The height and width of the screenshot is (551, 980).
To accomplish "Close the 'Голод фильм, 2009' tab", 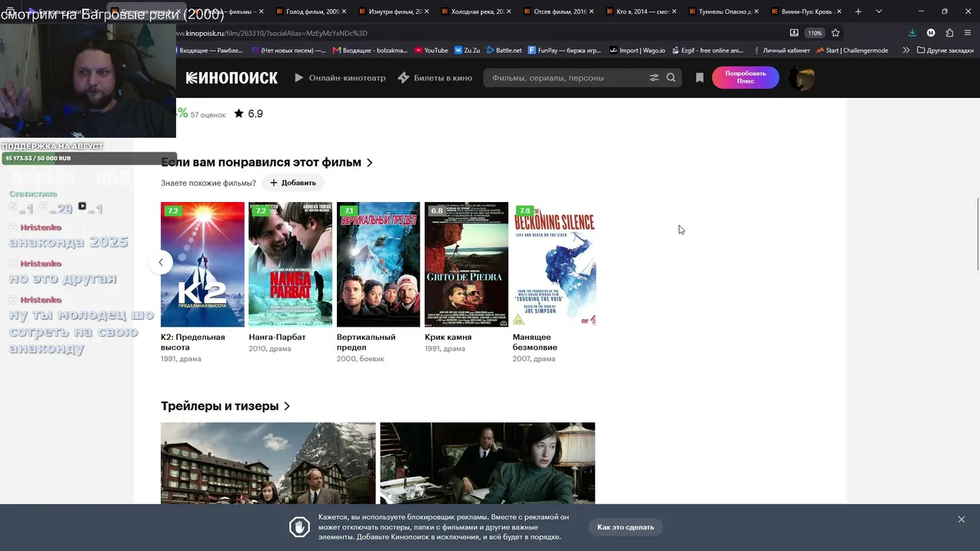I will coord(344,11).
